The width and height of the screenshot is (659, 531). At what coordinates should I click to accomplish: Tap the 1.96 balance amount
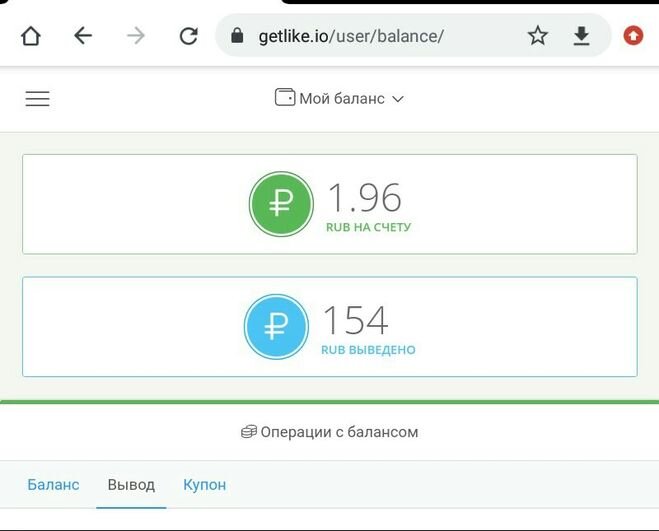click(x=365, y=197)
